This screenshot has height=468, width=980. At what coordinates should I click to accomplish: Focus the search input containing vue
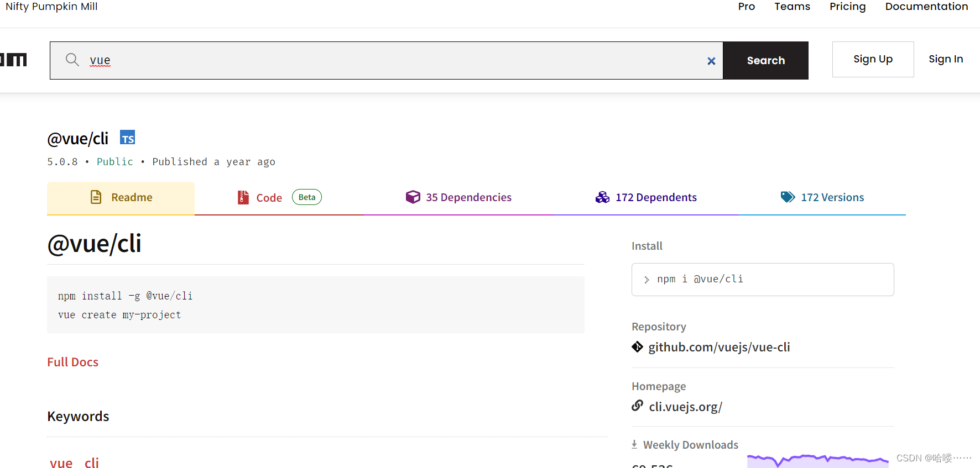(x=387, y=60)
